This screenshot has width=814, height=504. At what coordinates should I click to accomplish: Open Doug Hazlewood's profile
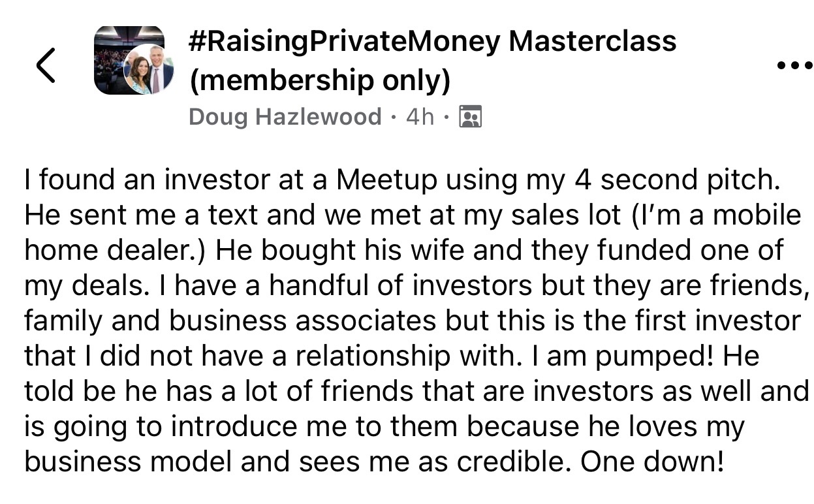[x=285, y=117]
